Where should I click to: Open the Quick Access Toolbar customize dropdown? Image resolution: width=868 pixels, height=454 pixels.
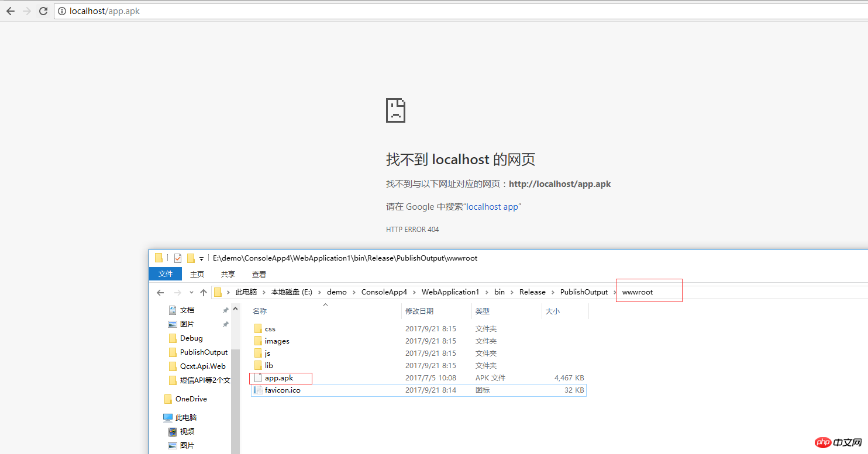point(201,258)
